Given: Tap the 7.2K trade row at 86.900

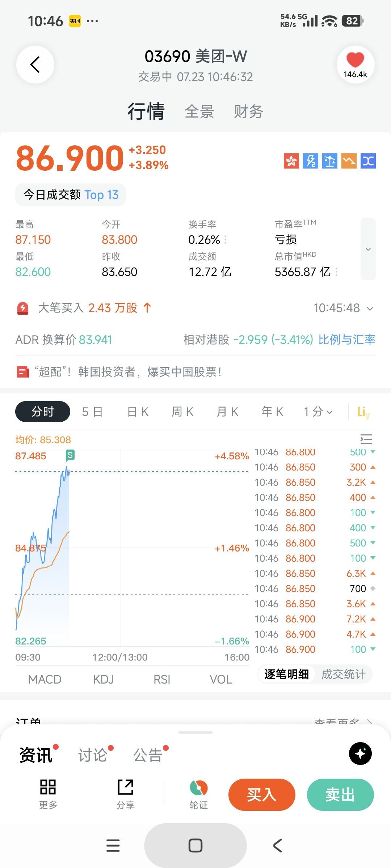Looking at the screenshot, I should [315, 619].
